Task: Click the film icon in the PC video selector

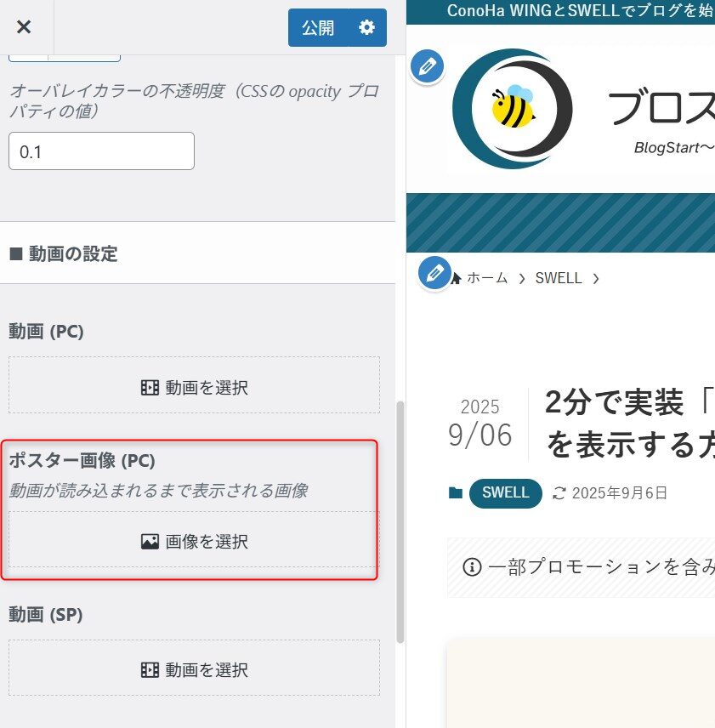Action: pos(150,388)
